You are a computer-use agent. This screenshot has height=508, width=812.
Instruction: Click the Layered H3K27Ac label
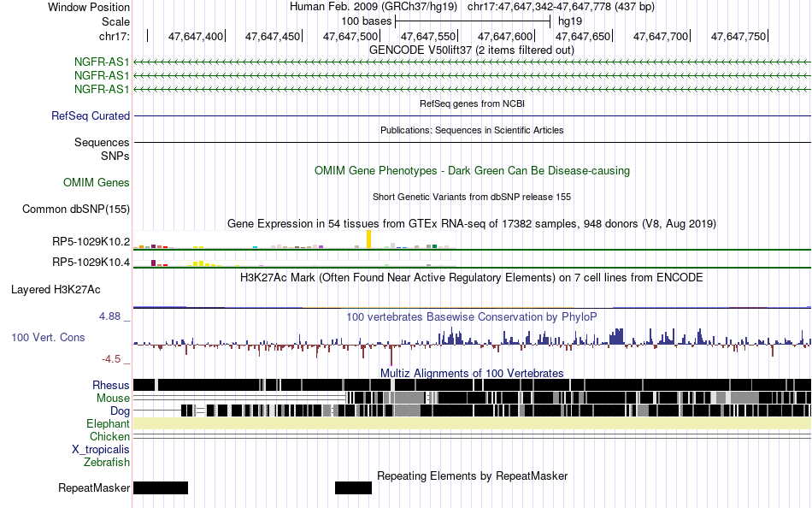coord(56,289)
